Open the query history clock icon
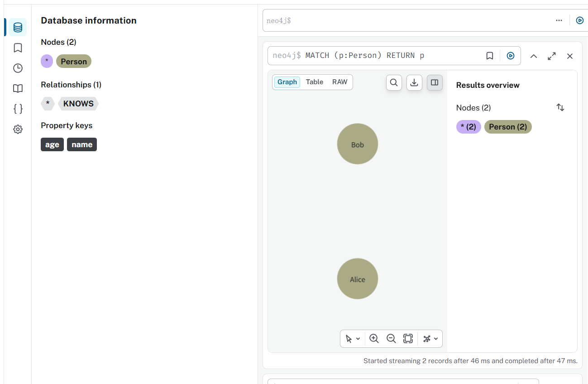 pyautogui.click(x=18, y=68)
